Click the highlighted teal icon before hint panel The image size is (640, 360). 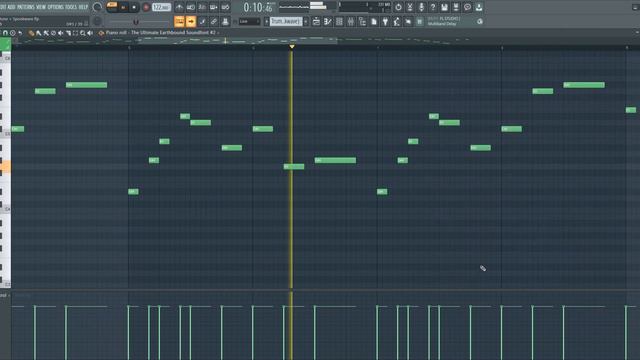tap(419, 21)
